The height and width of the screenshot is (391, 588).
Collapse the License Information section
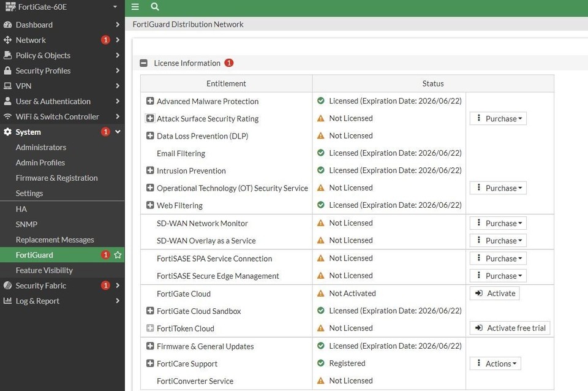pos(144,63)
